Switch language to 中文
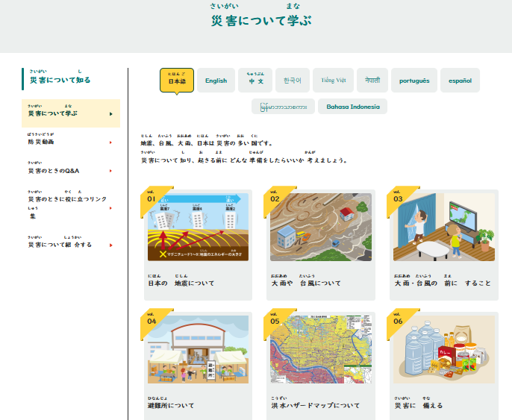Screen dimensions: 512x420 (256, 81)
